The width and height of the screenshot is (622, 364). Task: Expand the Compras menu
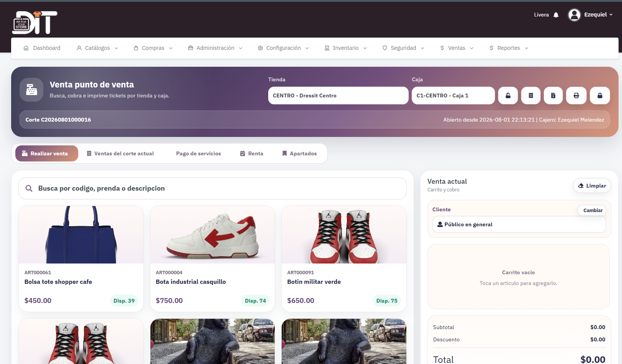[x=153, y=48]
